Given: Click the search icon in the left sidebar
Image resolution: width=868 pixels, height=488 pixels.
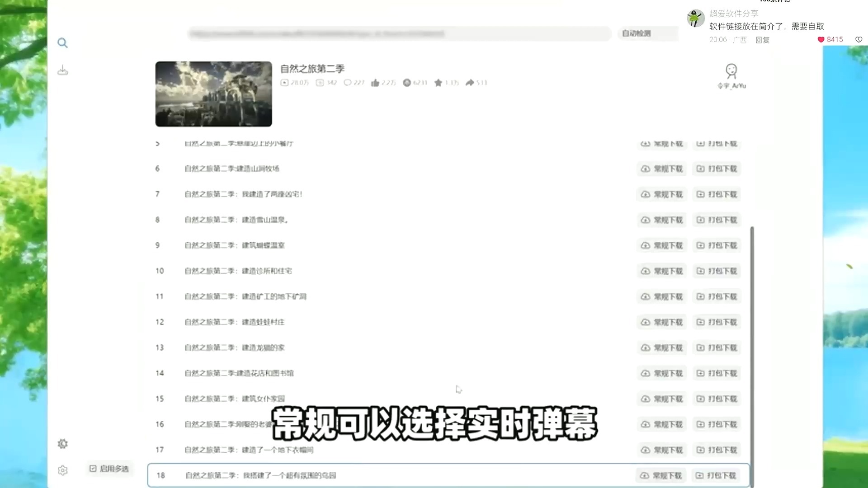Looking at the screenshot, I should pyautogui.click(x=62, y=42).
